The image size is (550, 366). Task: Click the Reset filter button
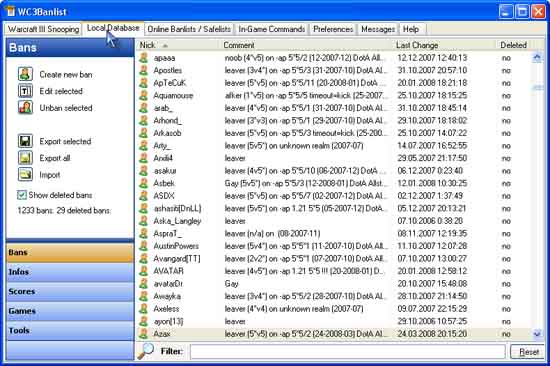(x=528, y=352)
